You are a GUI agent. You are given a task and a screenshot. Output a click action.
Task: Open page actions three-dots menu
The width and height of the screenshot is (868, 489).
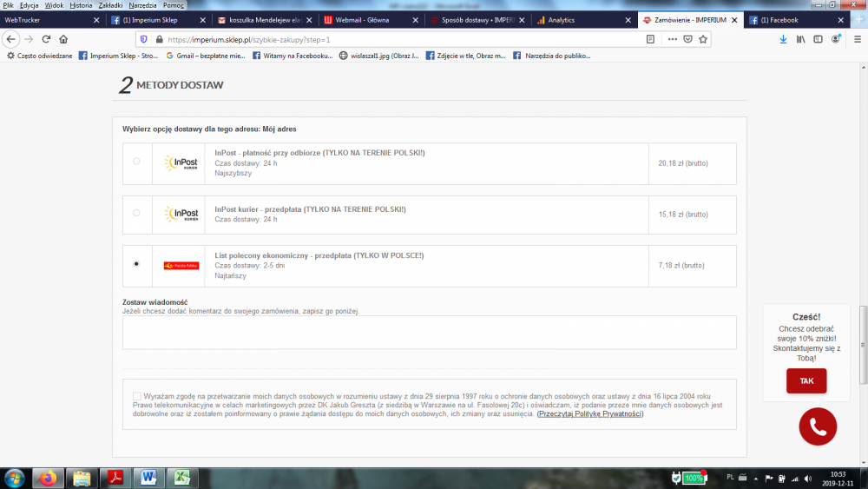[672, 39]
